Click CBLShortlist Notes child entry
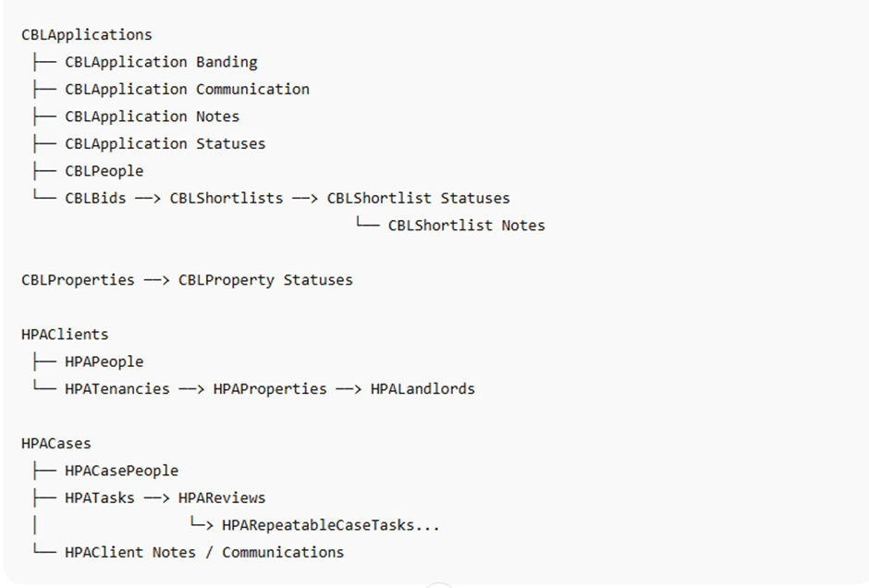The image size is (869, 588). [x=467, y=226]
